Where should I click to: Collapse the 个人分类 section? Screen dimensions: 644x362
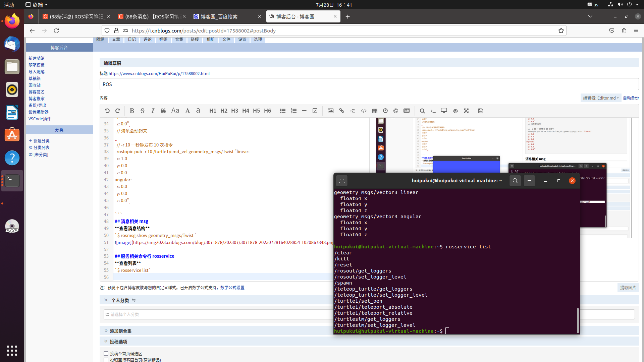[106, 300]
